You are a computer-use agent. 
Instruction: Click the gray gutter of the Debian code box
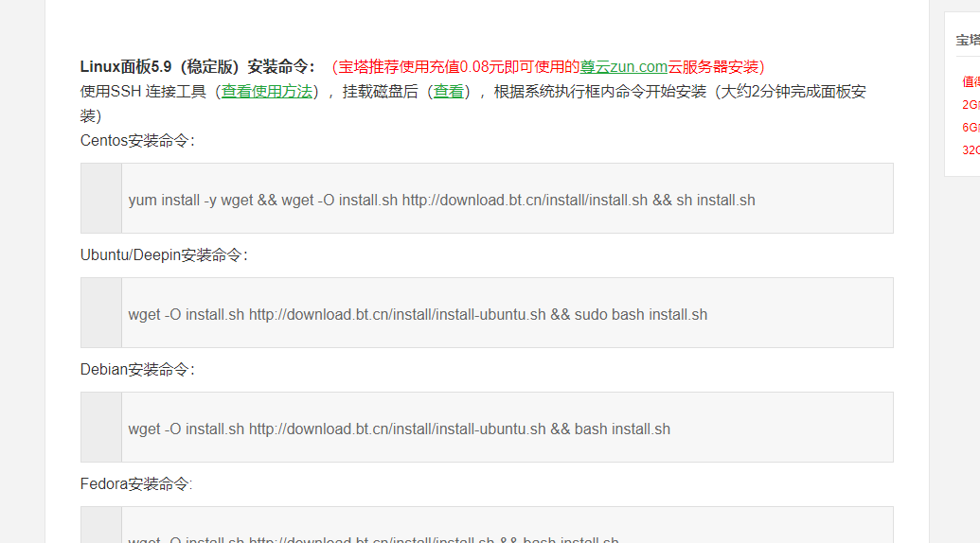click(101, 428)
